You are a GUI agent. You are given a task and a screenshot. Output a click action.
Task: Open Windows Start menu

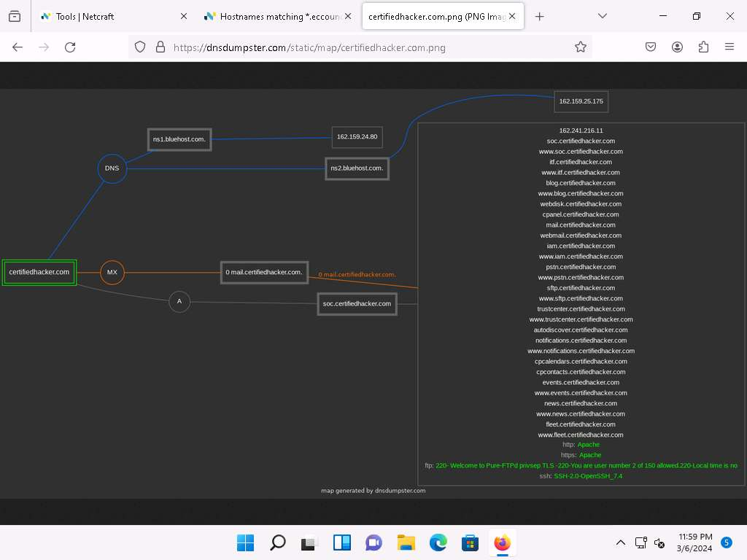point(246,542)
